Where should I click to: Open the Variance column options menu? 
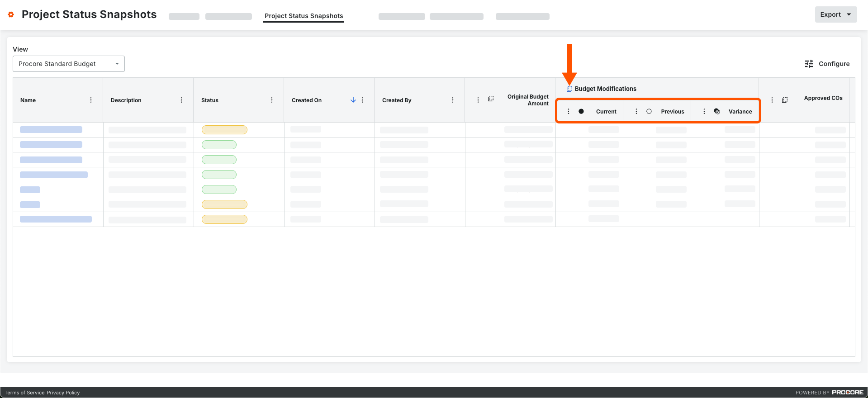pyautogui.click(x=704, y=111)
